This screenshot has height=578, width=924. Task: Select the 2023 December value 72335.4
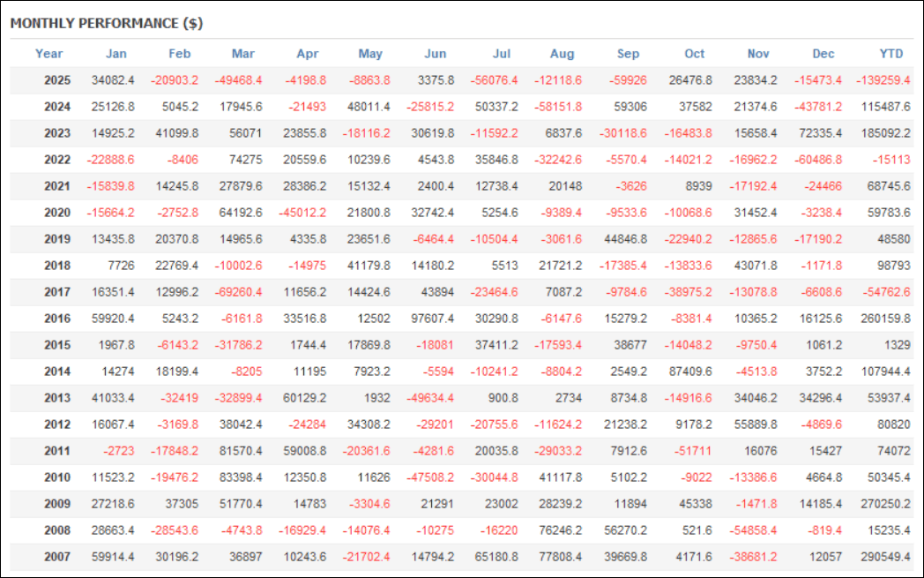[x=819, y=133]
